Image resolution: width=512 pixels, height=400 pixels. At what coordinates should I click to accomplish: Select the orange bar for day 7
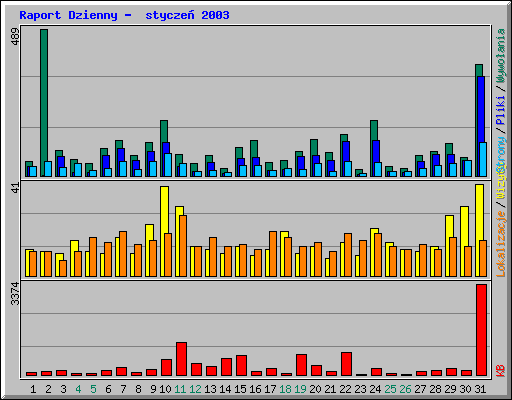[x=123, y=254]
